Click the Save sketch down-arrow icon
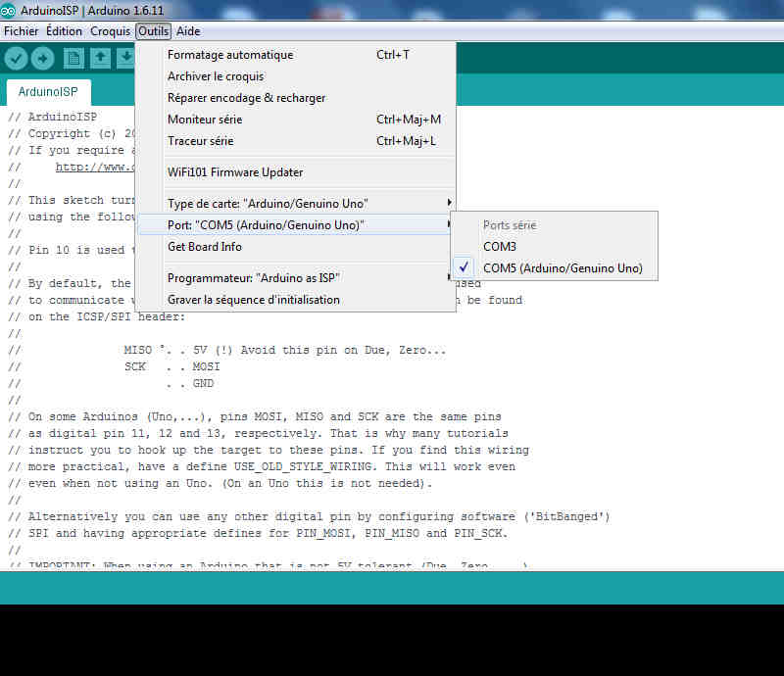Image resolution: width=784 pixels, height=676 pixels. click(126, 58)
